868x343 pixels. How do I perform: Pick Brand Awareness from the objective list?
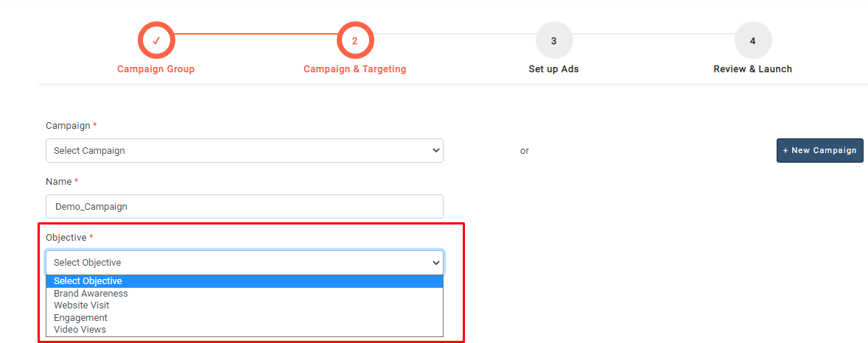coord(91,294)
